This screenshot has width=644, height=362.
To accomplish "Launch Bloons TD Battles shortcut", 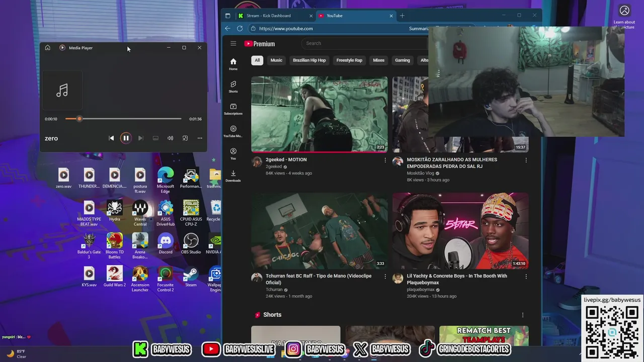I will [x=114, y=246].
